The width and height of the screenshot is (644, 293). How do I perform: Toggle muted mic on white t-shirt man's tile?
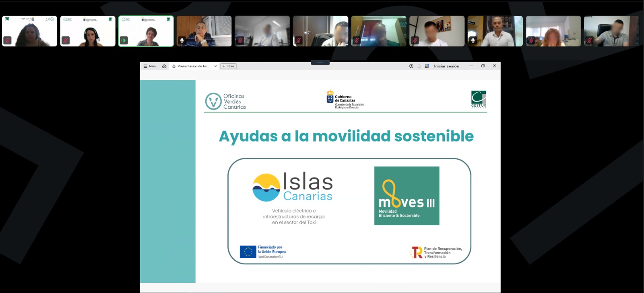[x=415, y=40]
